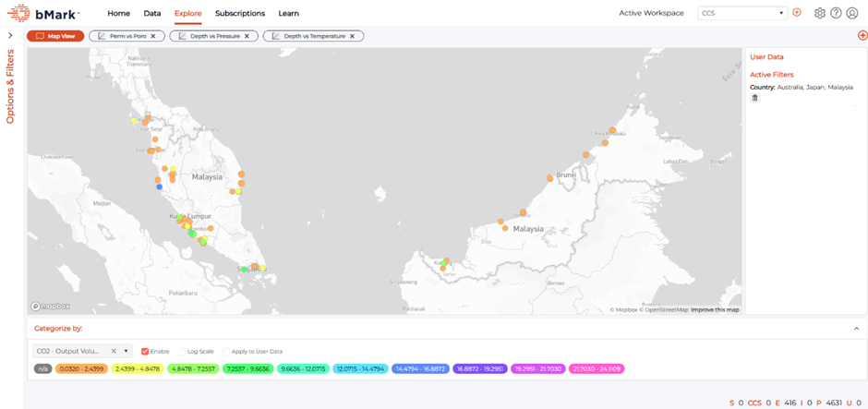Click the P 4631 counter
The width and height of the screenshot is (868, 409).
[x=828, y=403]
